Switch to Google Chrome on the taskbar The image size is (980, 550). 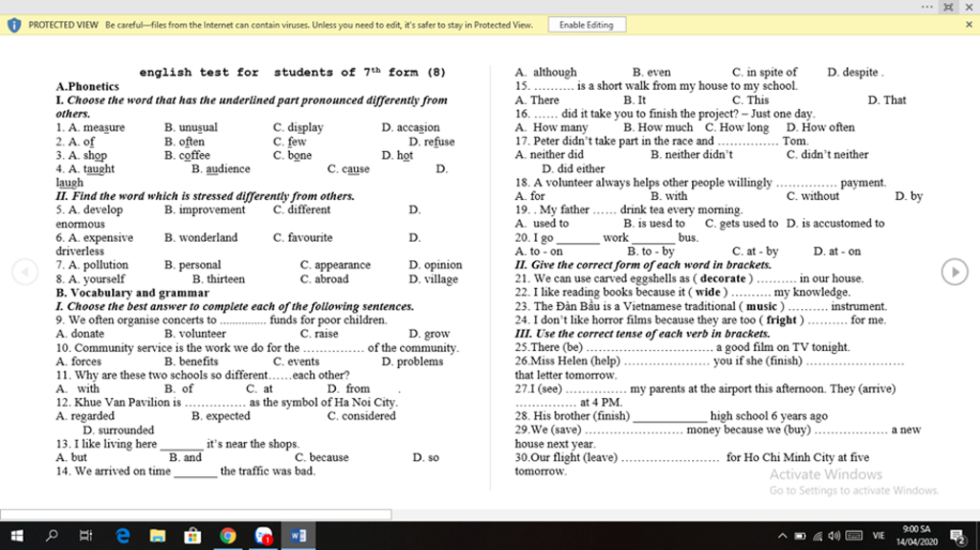228,536
